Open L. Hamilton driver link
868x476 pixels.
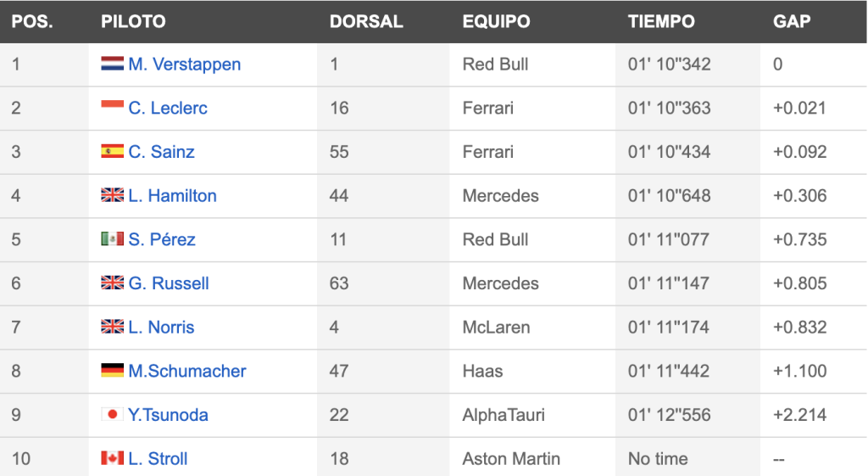[172, 196]
